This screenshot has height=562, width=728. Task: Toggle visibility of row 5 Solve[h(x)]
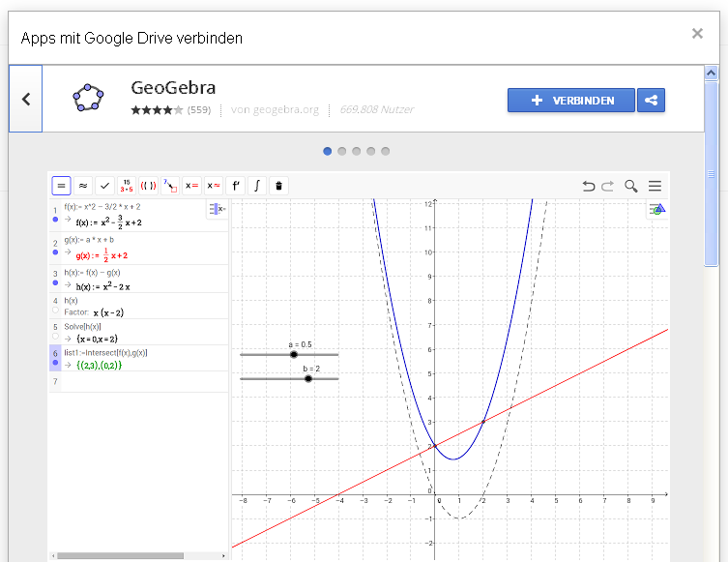[x=55, y=336]
